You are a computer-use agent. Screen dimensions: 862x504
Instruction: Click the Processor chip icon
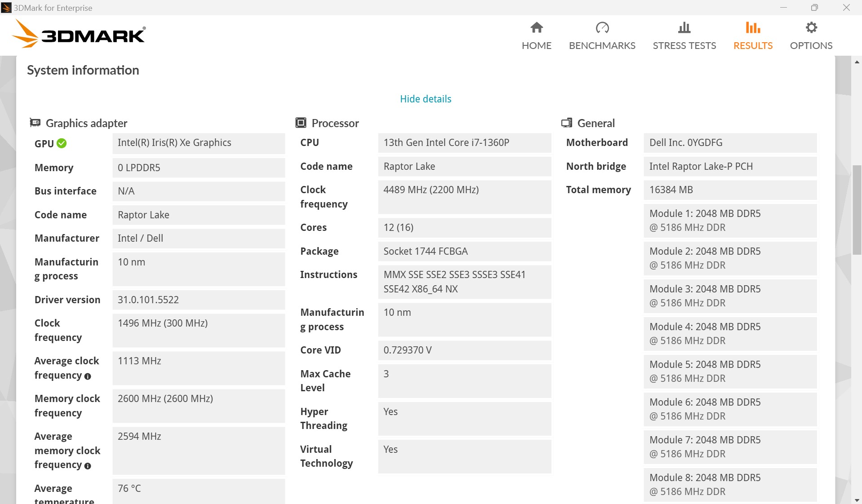pyautogui.click(x=301, y=123)
